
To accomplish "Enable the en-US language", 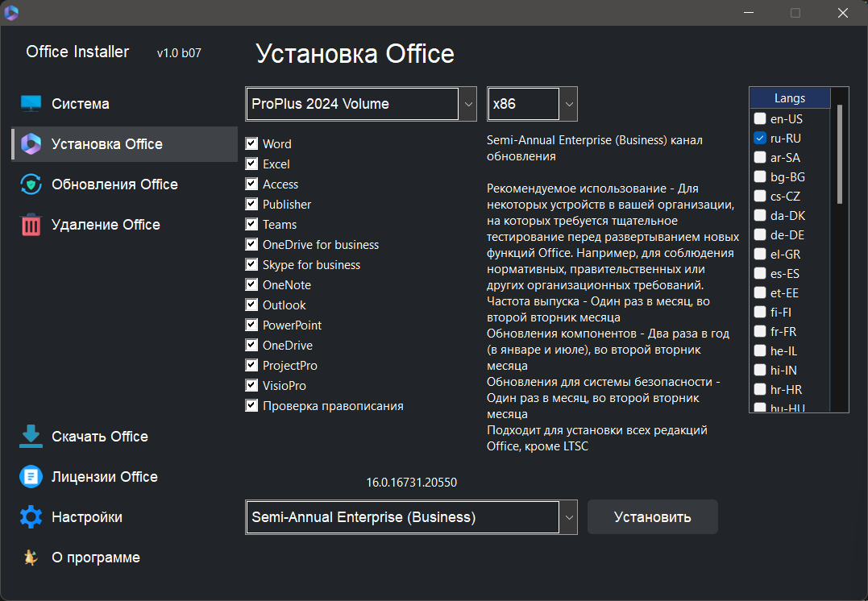I will tap(759, 118).
